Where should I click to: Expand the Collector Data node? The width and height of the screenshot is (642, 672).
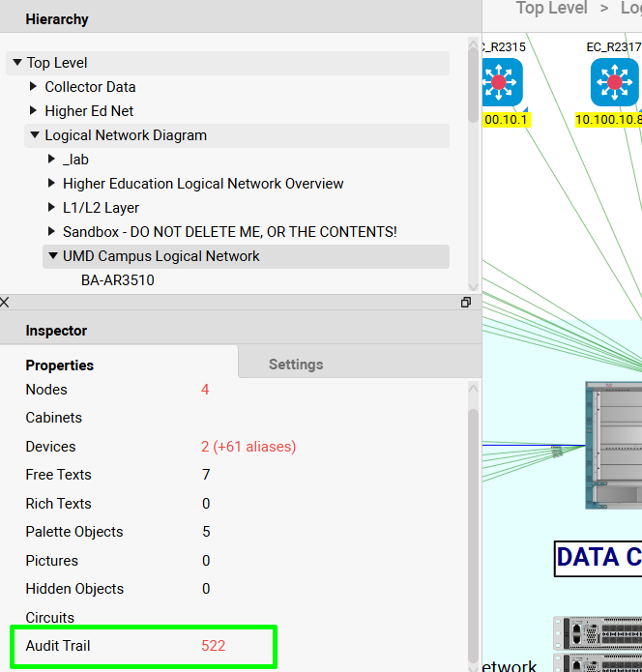click(x=35, y=87)
